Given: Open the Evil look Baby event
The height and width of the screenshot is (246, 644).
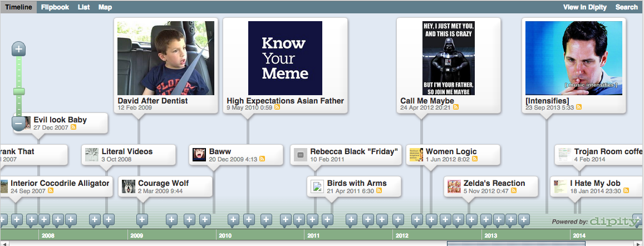Looking at the screenshot, I should 60,120.
